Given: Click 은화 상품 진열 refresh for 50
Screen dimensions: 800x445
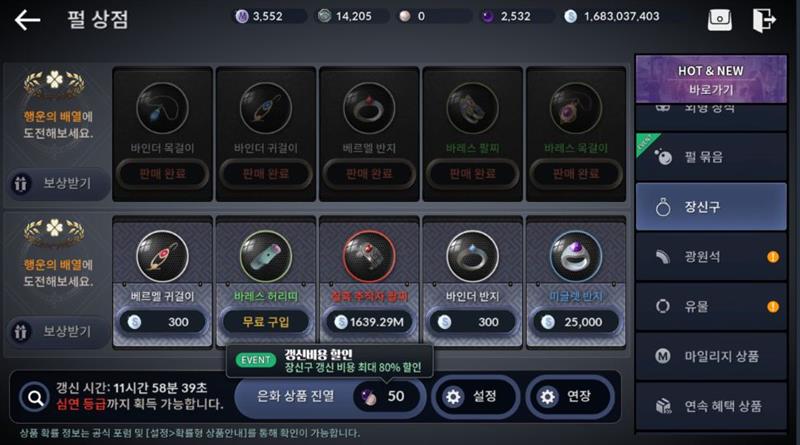Looking at the screenshot, I should coord(330,397).
